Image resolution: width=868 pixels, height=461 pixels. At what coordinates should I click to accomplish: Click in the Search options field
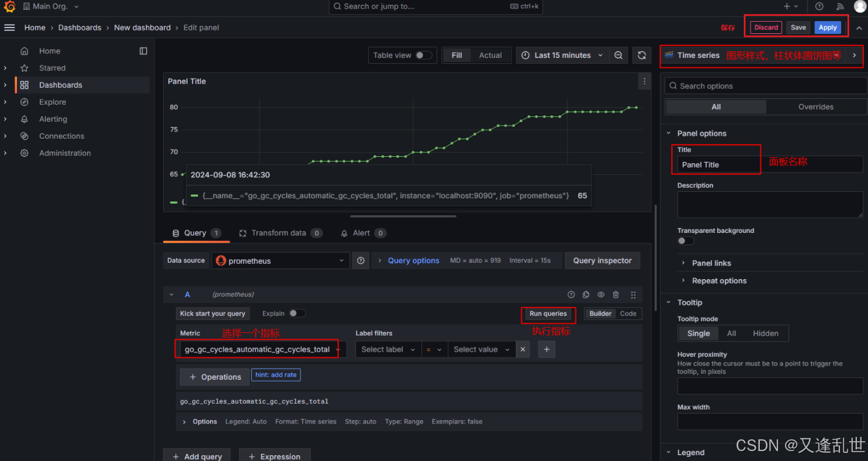(x=766, y=86)
